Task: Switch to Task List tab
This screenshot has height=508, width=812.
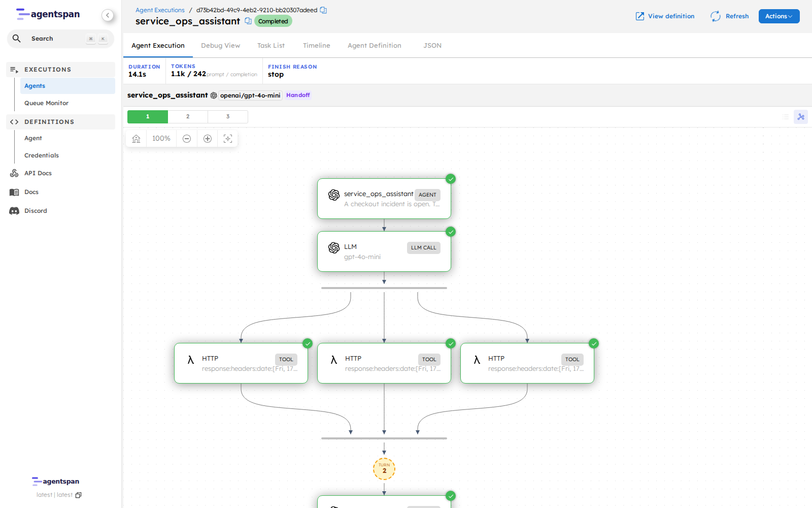Action: [271, 46]
